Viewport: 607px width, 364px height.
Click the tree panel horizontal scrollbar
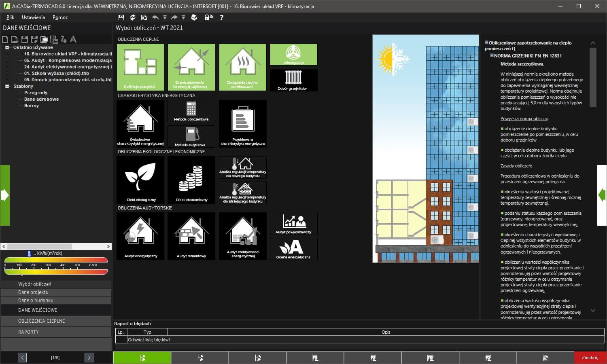click(56, 246)
